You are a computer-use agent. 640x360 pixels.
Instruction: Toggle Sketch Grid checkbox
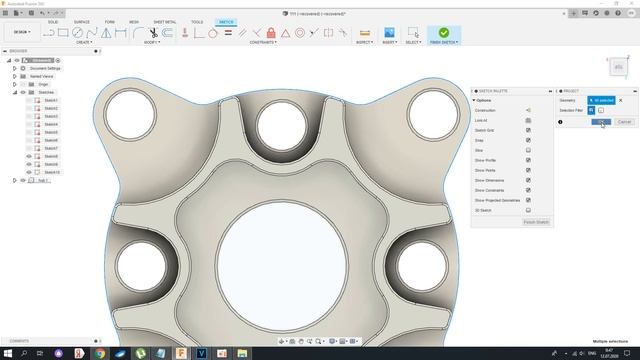528,130
